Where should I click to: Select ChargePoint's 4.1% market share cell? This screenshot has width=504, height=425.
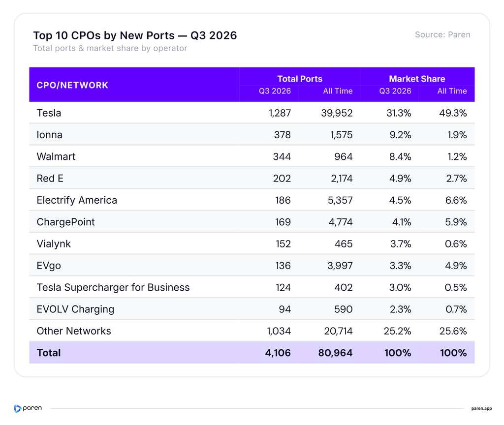tap(402, 222)
